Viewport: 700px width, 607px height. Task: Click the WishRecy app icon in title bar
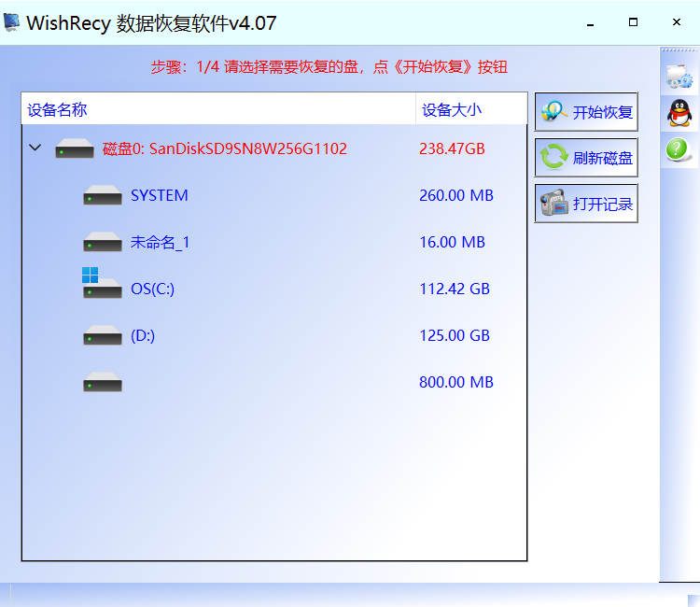[x=11, y=22]
